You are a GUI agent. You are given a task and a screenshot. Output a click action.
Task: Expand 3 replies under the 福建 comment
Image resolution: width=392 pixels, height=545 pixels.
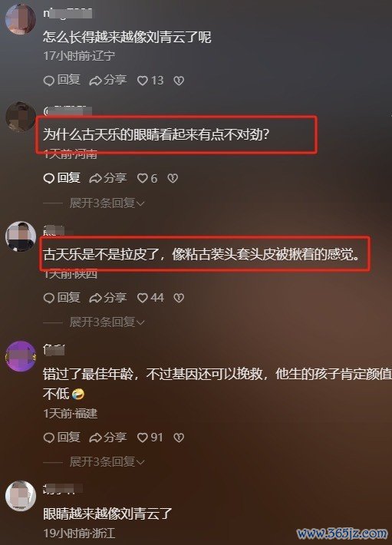click(107, 462)
